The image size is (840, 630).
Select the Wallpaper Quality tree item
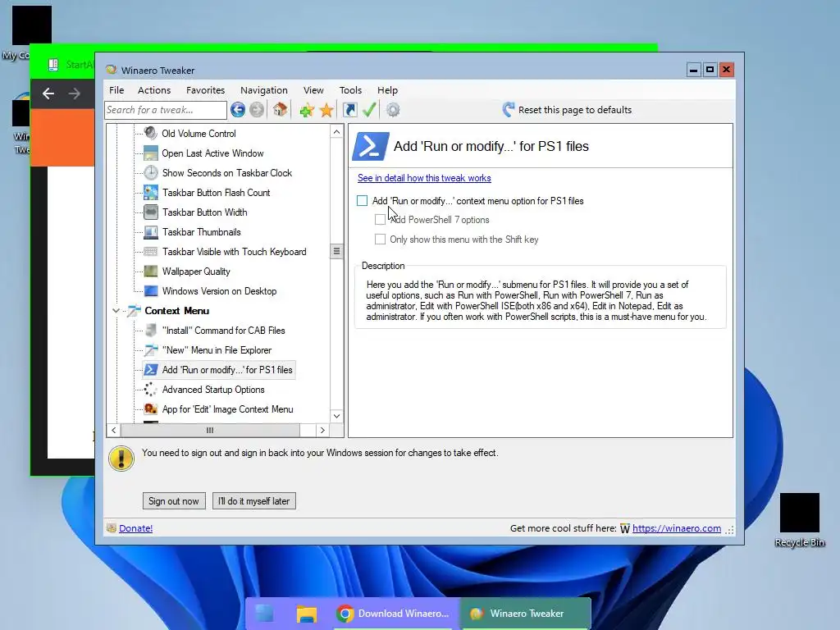pyautogui.click(x=196, y=271)
